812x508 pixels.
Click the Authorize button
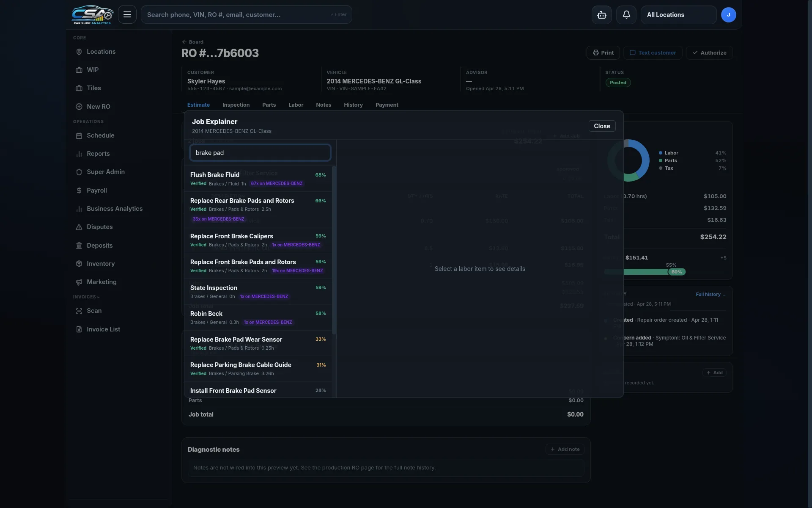coord(709,52)
